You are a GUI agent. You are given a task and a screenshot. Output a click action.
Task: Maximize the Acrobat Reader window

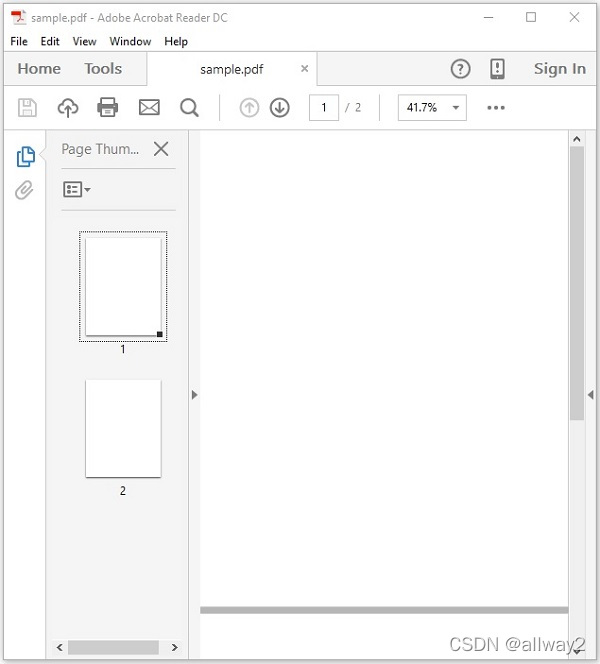531,17
